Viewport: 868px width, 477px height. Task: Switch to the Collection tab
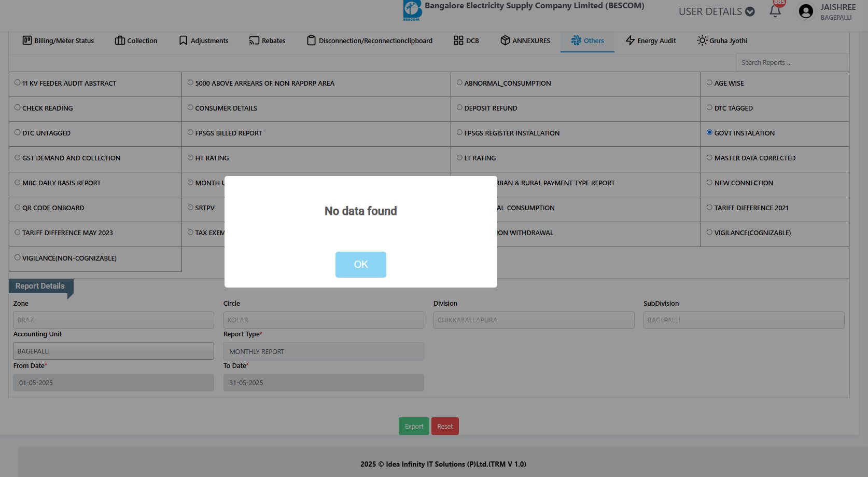[x=136, y=40]
